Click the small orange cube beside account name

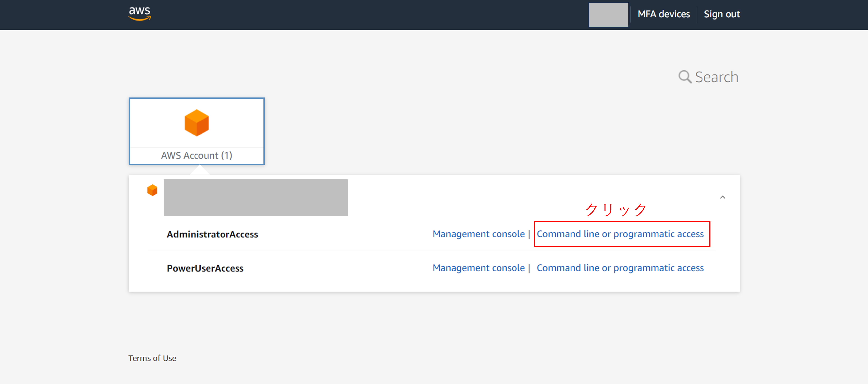(152, 190)
